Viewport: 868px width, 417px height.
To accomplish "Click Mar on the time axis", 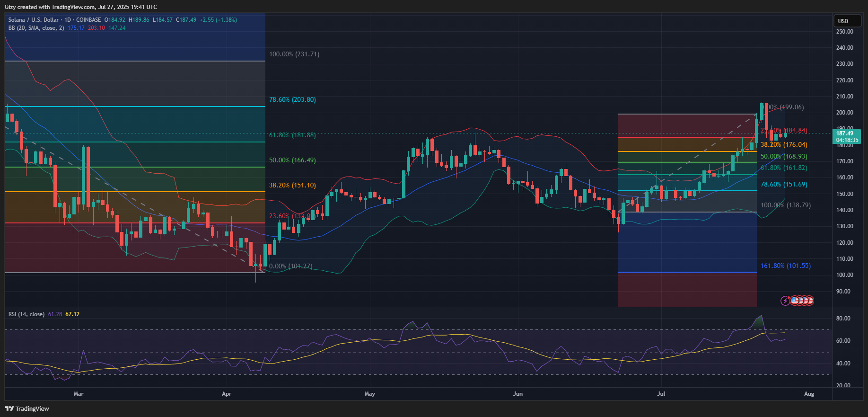I will click(79, 394).
